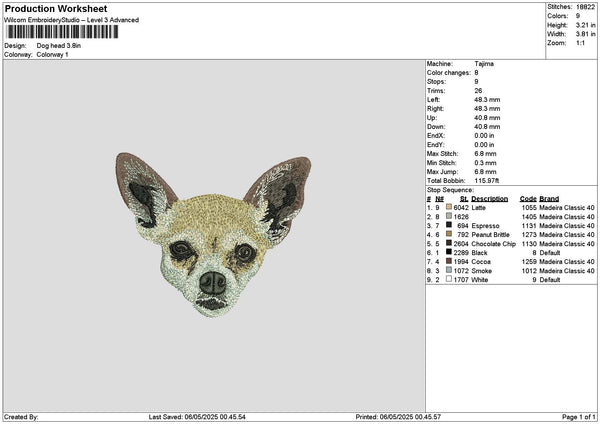Click the Chocolate Chip color swatch
This screenshot has width=600, height=424.
(x=449, y=243)
